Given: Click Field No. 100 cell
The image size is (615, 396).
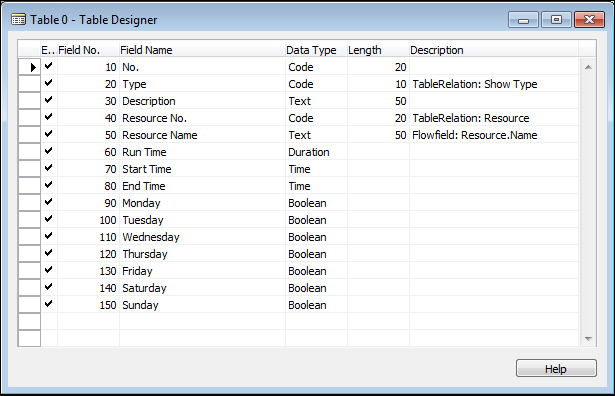Looking at the screenshot, I should click(88, 220).
